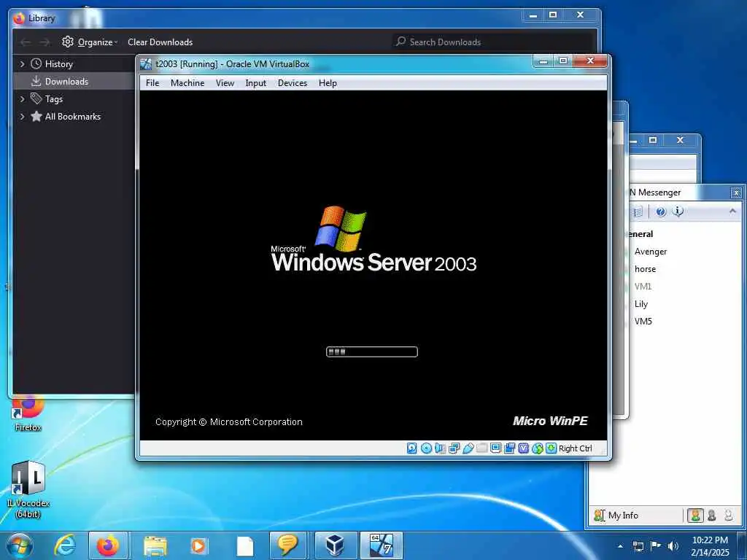The height and width of the screenshot is (560, 747).
Task: Click optical disc indicator in VirtualBox status bar
Action: click(426, 448)
